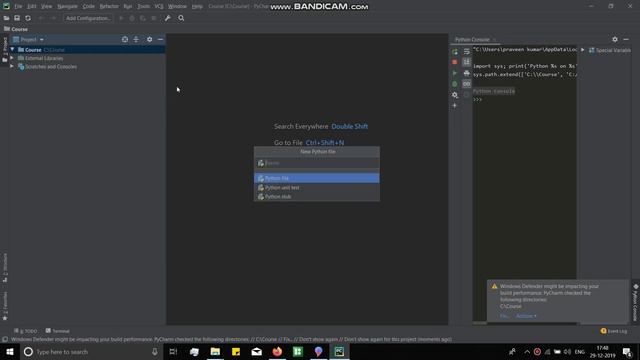
Task: Click the red Stop console icon
Action: click(x=455, y=62)
